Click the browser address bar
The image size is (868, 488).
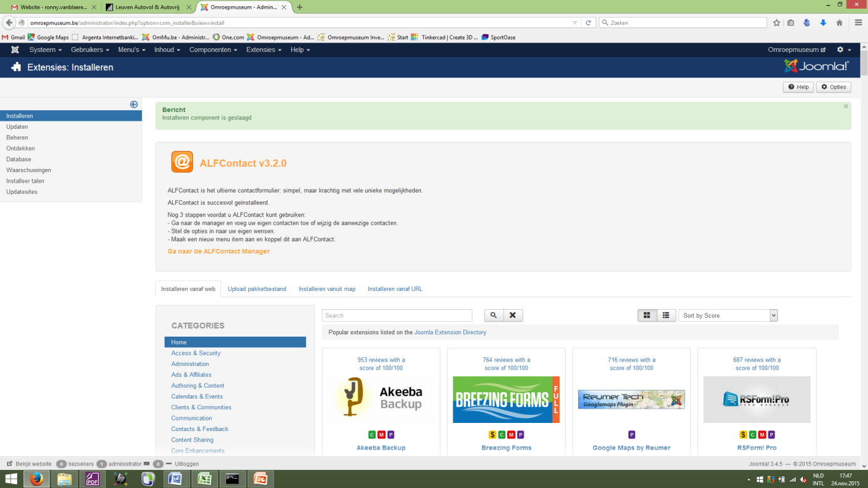pyautogui.click(x=301, y=23)
